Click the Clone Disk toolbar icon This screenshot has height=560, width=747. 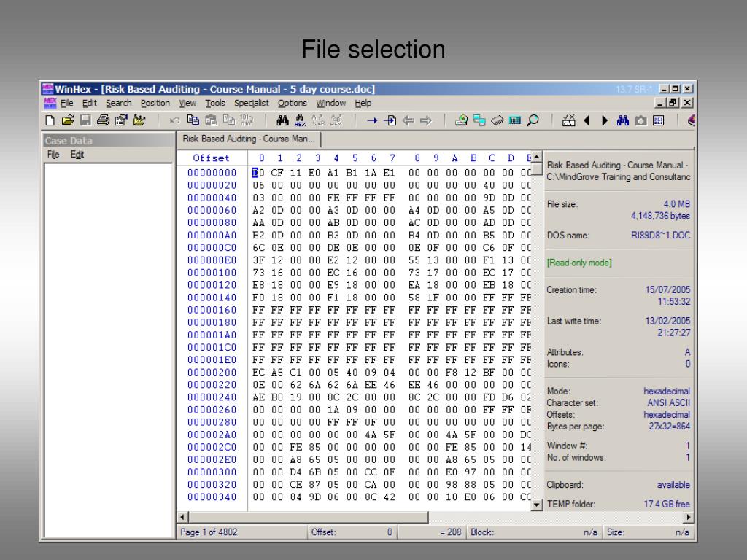(479, 120)
